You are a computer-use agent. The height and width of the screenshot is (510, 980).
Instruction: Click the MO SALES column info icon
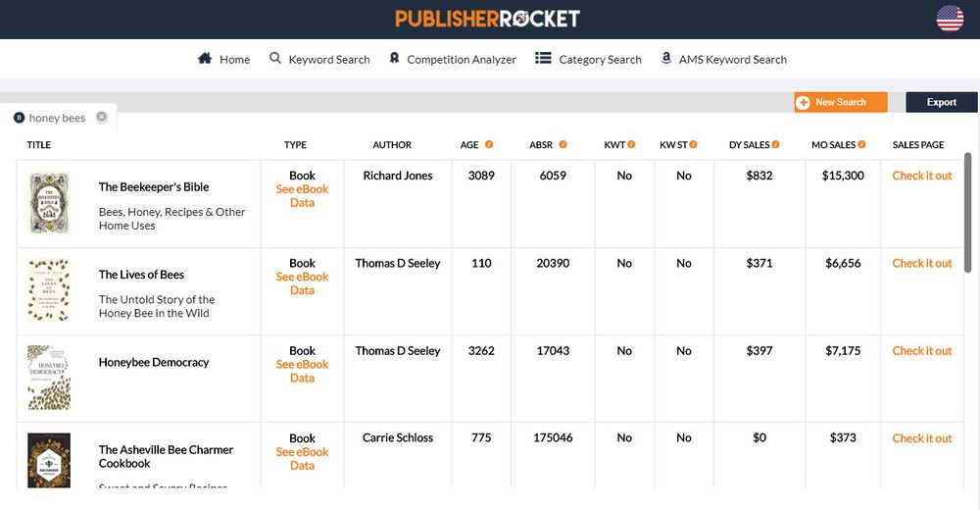pos(861,144)
